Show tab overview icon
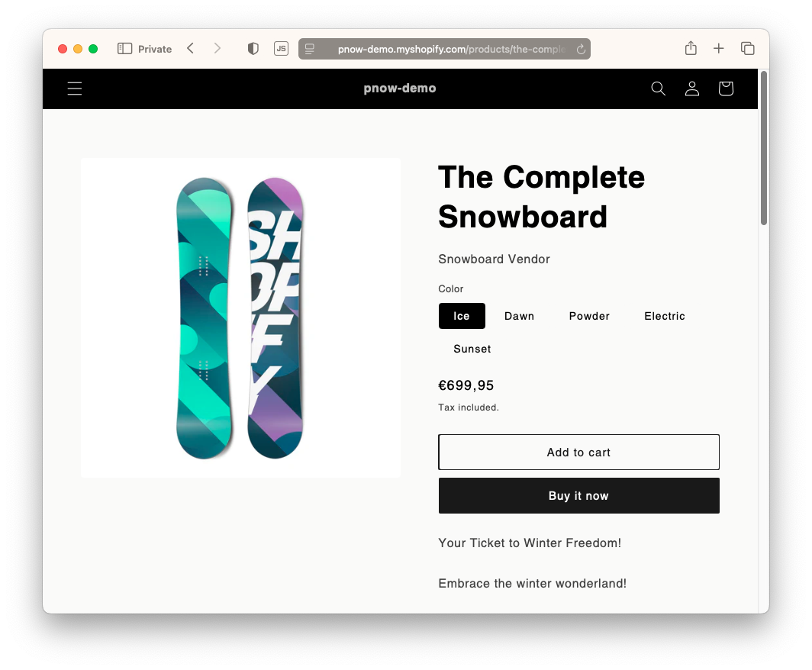The image size is (812, 670). [747, 49]
